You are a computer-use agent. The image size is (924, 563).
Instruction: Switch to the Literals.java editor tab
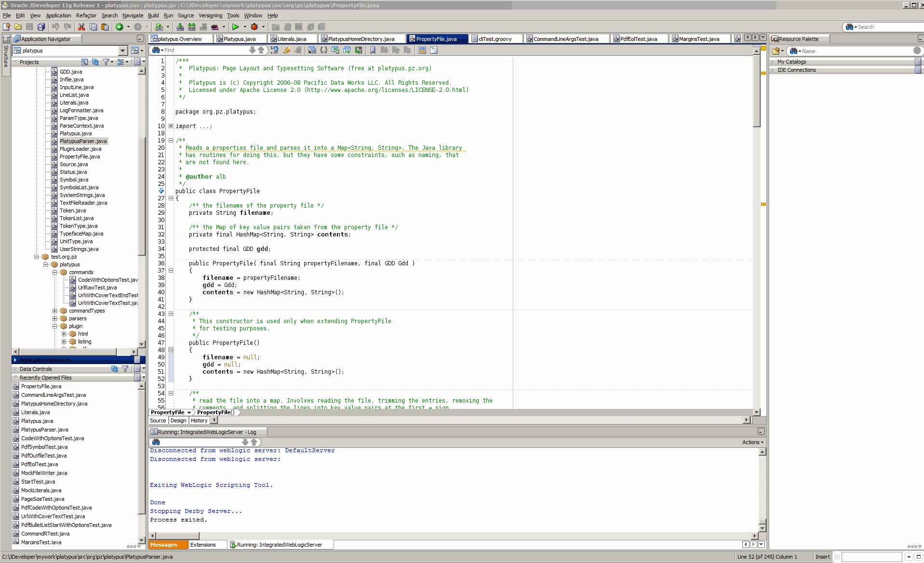pos(292,39)
